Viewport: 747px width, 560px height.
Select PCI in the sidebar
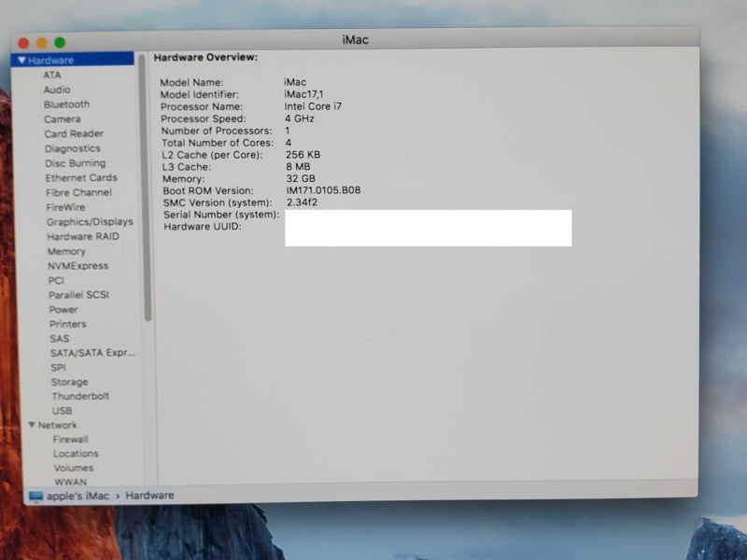coord(56,281)
